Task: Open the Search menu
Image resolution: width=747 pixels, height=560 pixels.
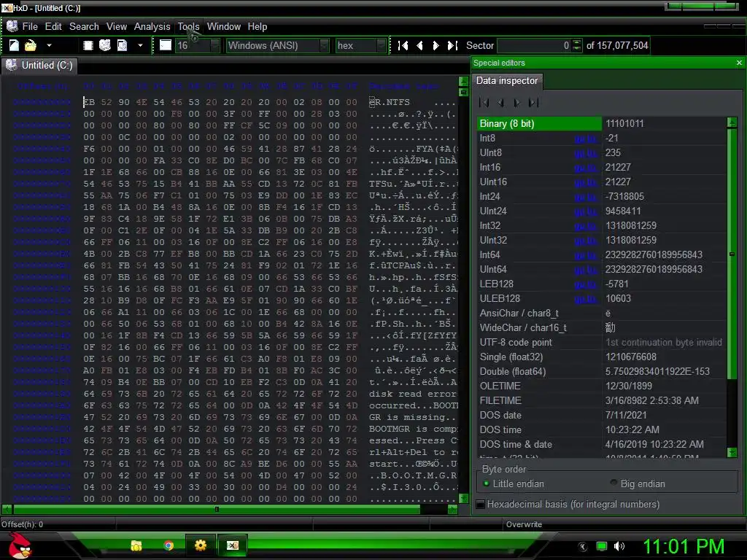Action: pos(85,27)
